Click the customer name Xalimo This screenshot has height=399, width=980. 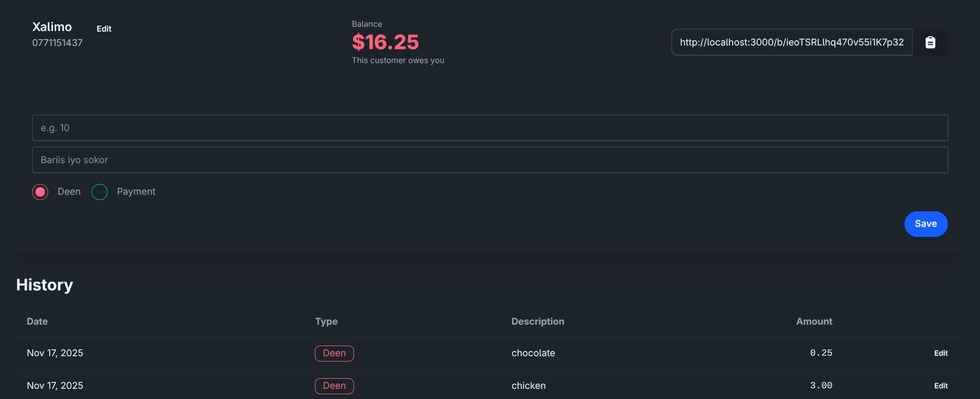point(52,27)
